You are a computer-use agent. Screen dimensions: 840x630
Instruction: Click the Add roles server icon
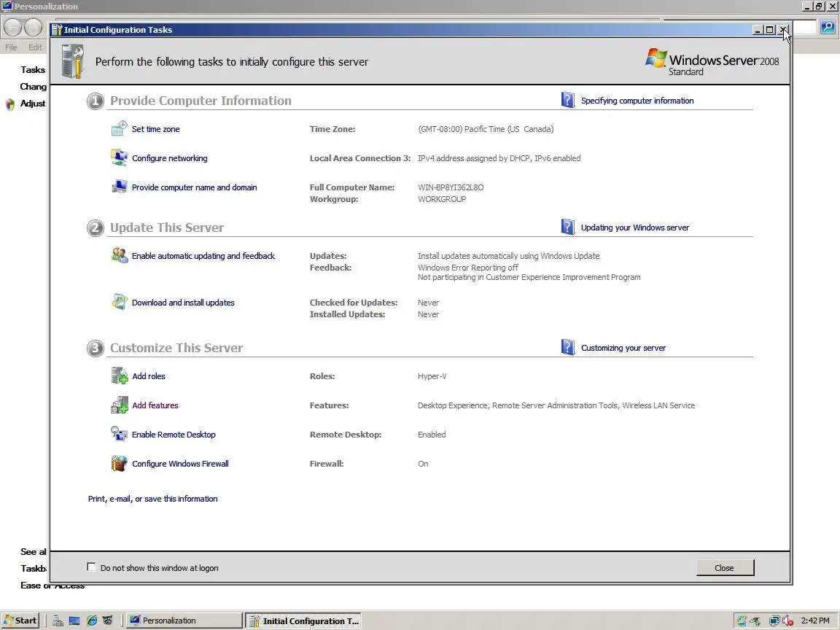[119, 376]
